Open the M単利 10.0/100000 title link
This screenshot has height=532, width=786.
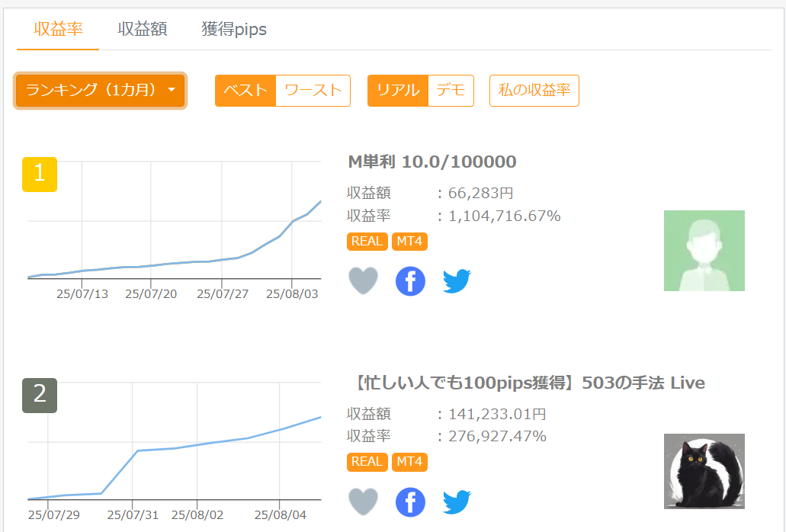click(x=432, y=162)
